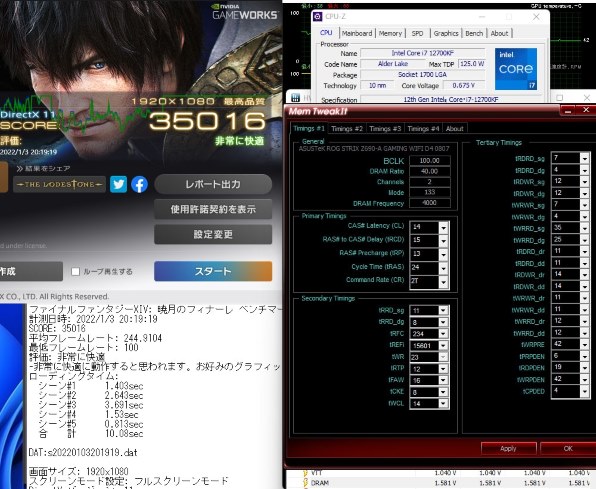Expand tWRRD_sg dropdown
The width and height of the screenshot is (596, 489).
585,228
